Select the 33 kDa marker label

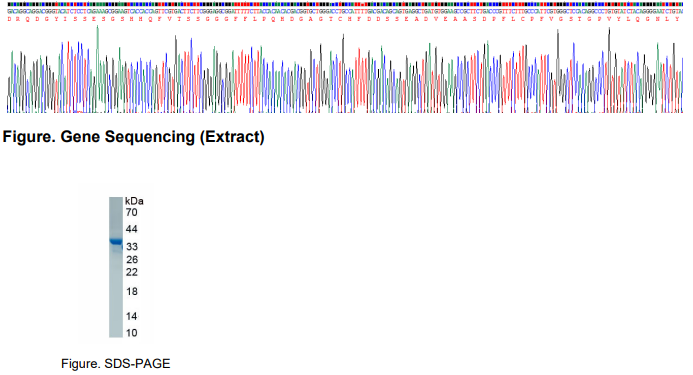pyautogui.click(x=132, y=247)
